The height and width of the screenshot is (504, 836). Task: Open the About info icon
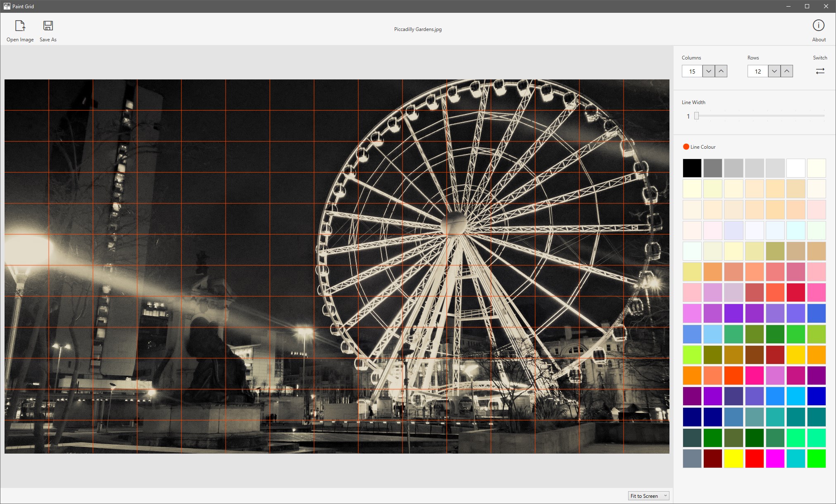[x=818, y=26]
